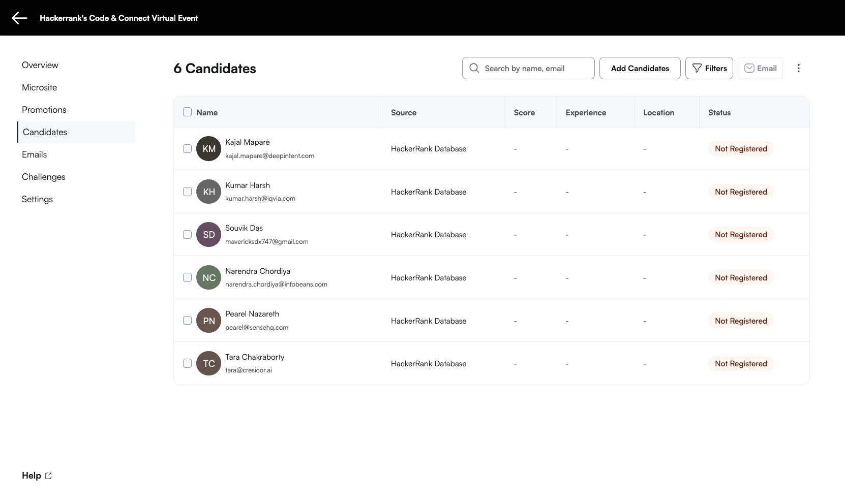
Task: Click the Hackerrank's Code & Connect Virtual Event title
Action: point(119,18)
